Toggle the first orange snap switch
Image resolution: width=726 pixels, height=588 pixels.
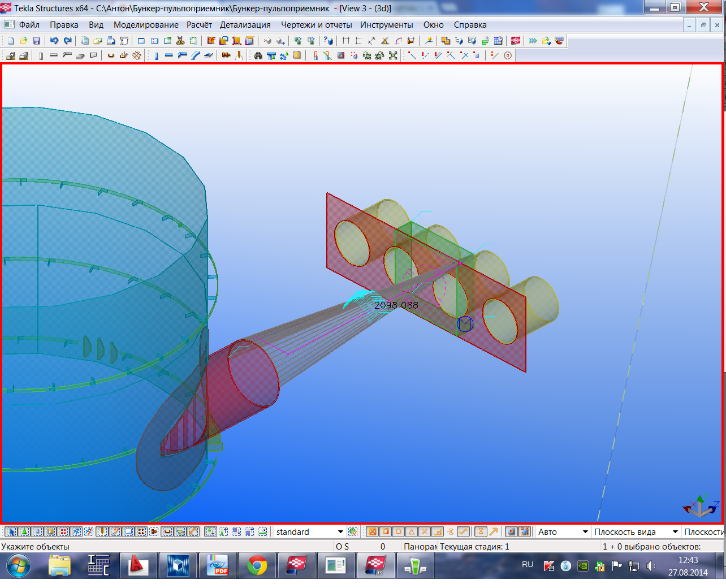(371, 531)
